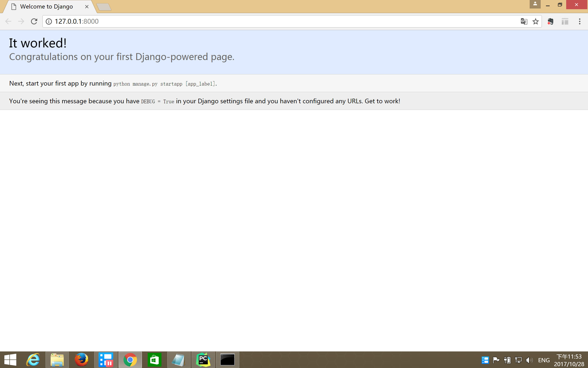Click the blue list tray icon
588x368 pixels.
485,360
